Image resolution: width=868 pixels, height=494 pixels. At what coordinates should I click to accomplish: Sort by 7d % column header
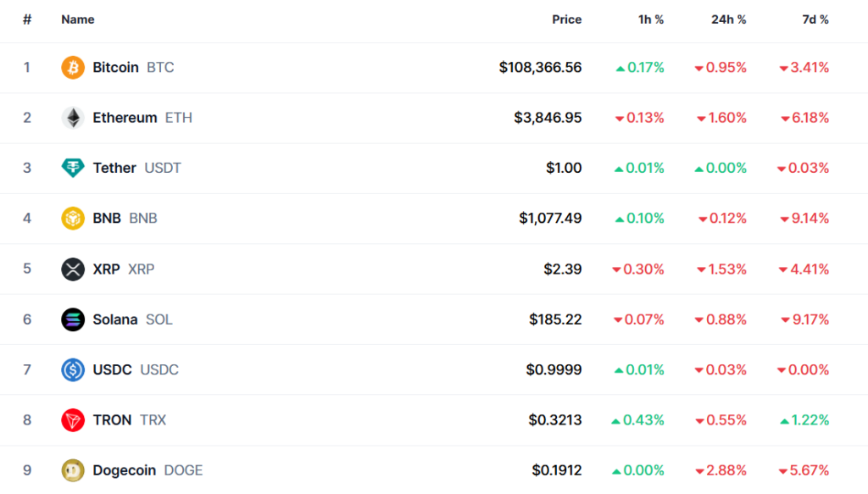(815, 19)
